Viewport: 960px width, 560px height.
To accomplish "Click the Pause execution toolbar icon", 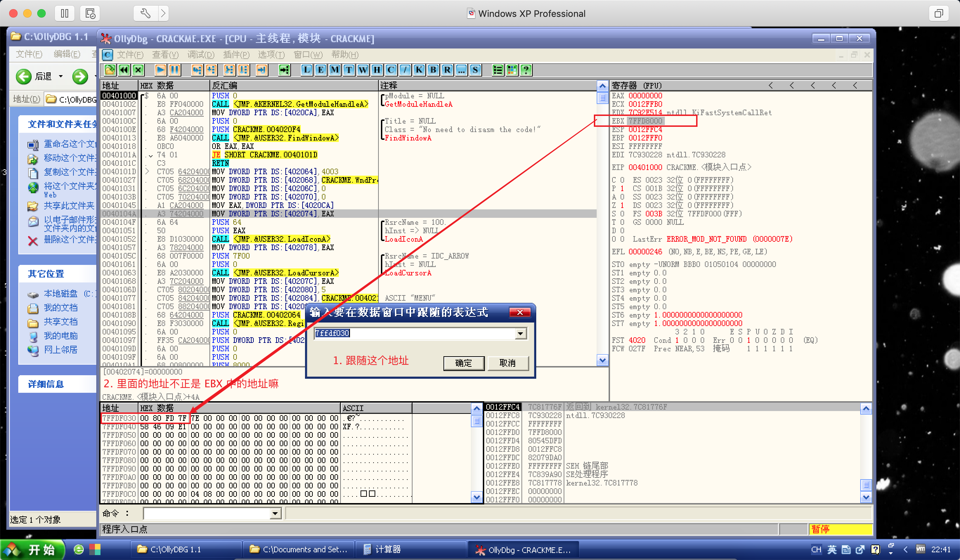I will click(x=175, y=70).
